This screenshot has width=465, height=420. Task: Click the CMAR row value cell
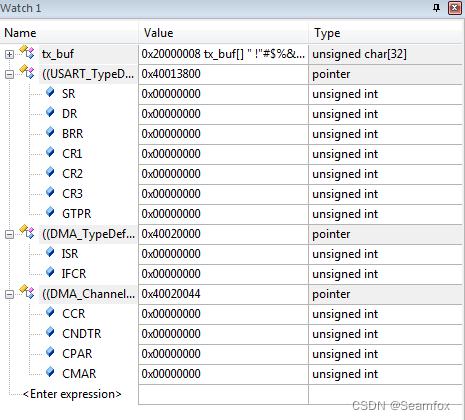(x=223, y=374)
